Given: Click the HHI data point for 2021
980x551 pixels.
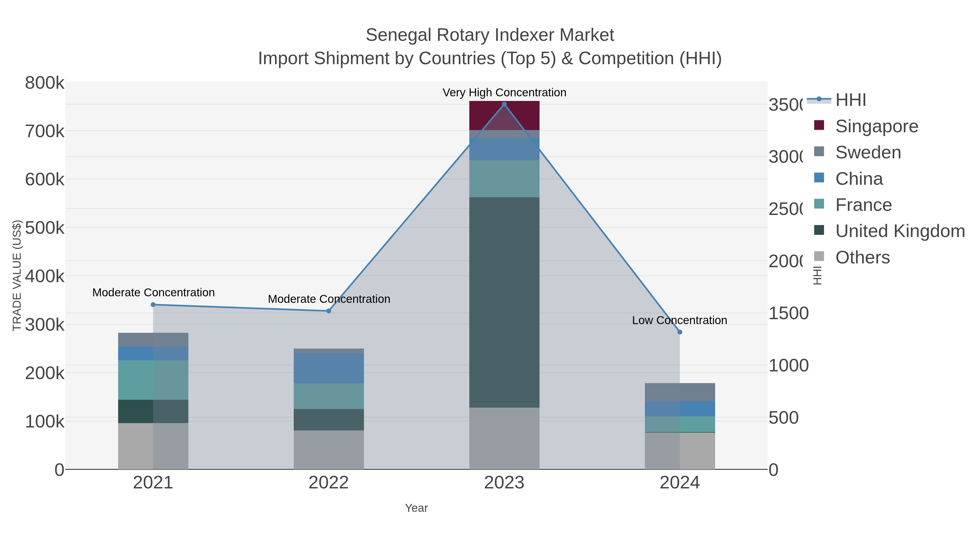Looking at the screenshot, I should 153,304.
